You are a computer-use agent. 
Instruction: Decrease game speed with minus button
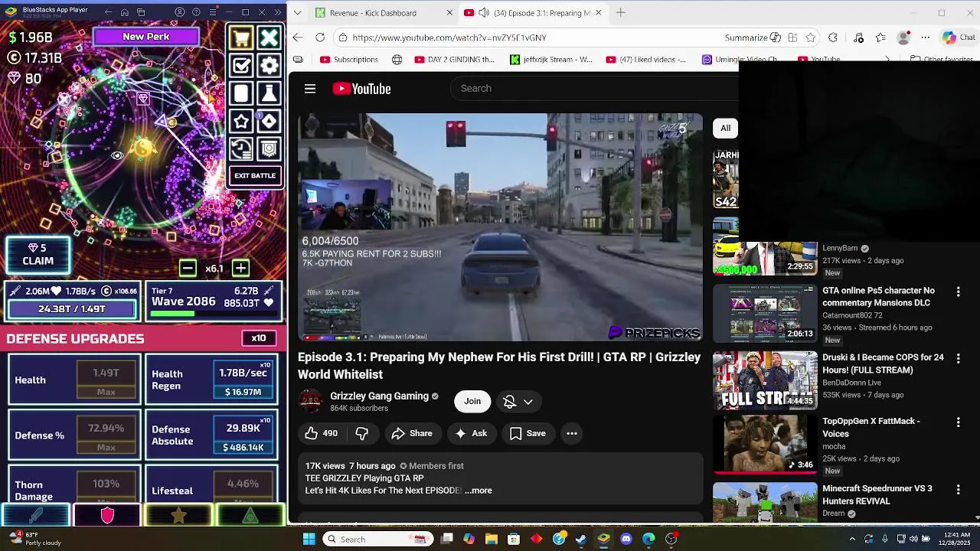(x=188, y=268)
